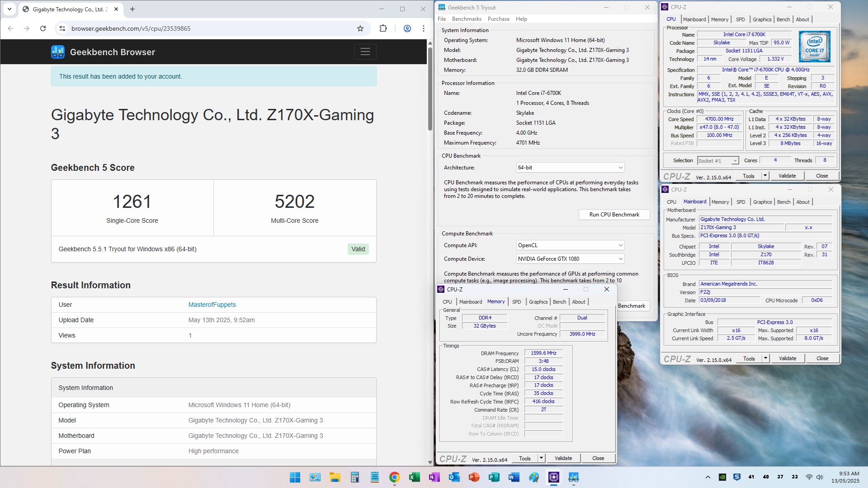This screenshot has width=868, height=488.
Task: Open Tools dropdown arrow in Mainboard CPU-Z window
Action: coord(765,358)
